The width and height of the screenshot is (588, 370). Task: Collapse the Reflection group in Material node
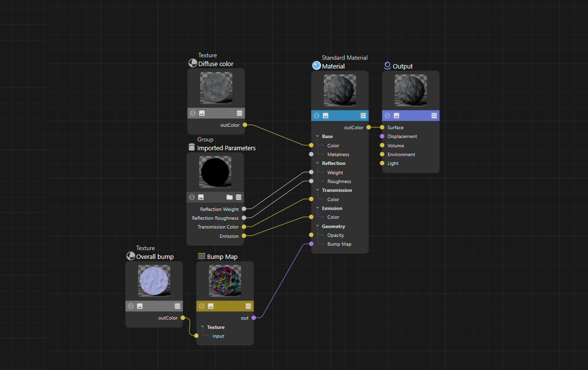317,163
